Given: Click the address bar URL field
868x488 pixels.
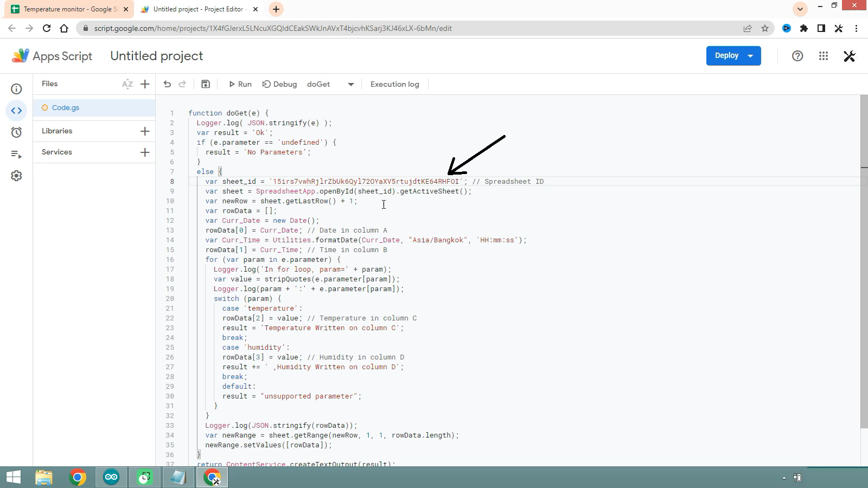Looking at the screenshot, I should point(412,28).
